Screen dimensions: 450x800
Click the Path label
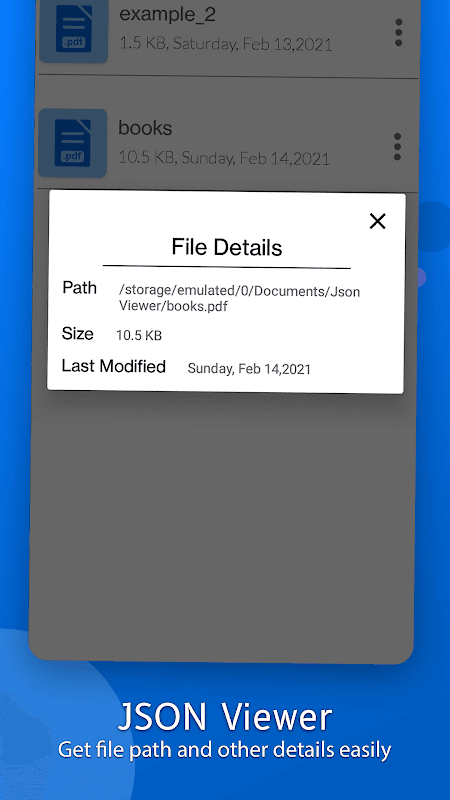pos(79,288)
